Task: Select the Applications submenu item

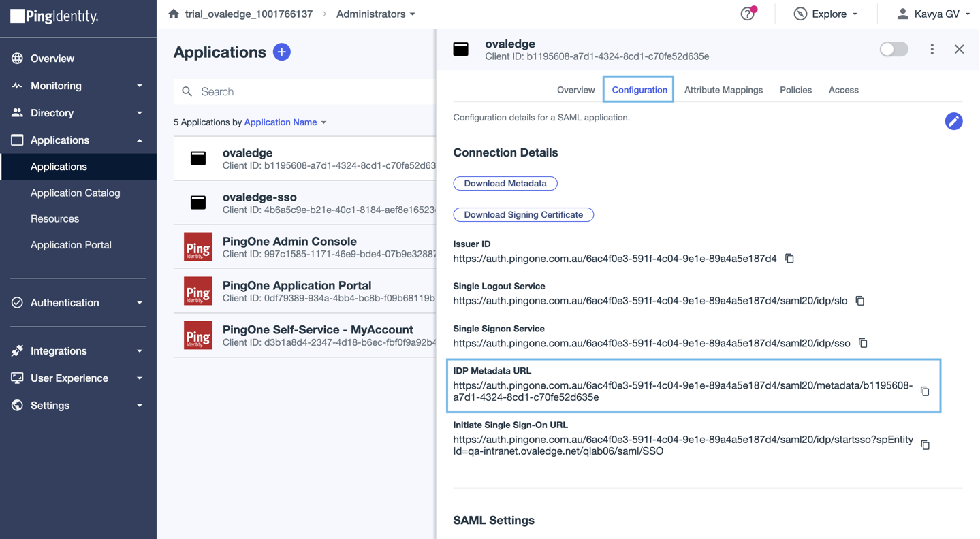Action: point(78,167)
